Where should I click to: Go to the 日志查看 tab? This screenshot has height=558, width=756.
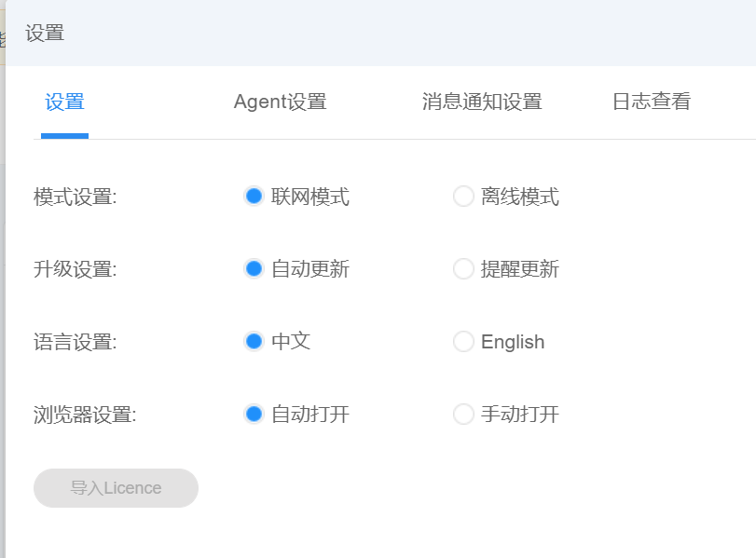click(651, 102)
